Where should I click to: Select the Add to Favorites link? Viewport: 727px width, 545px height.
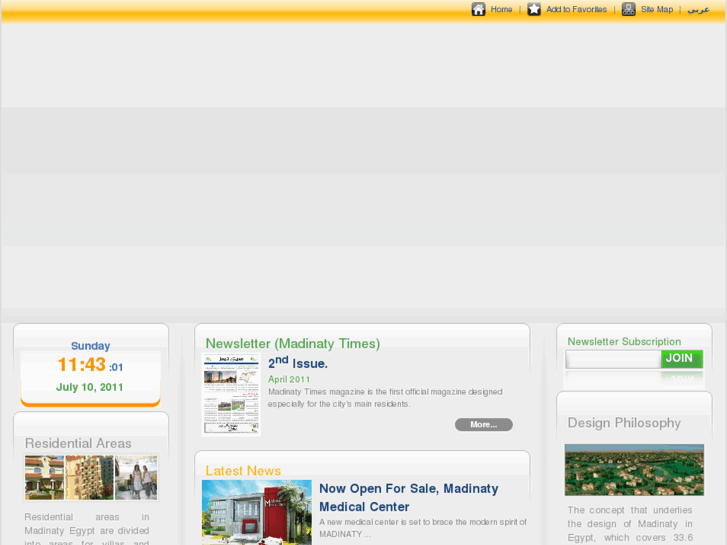tap(576, 9)
